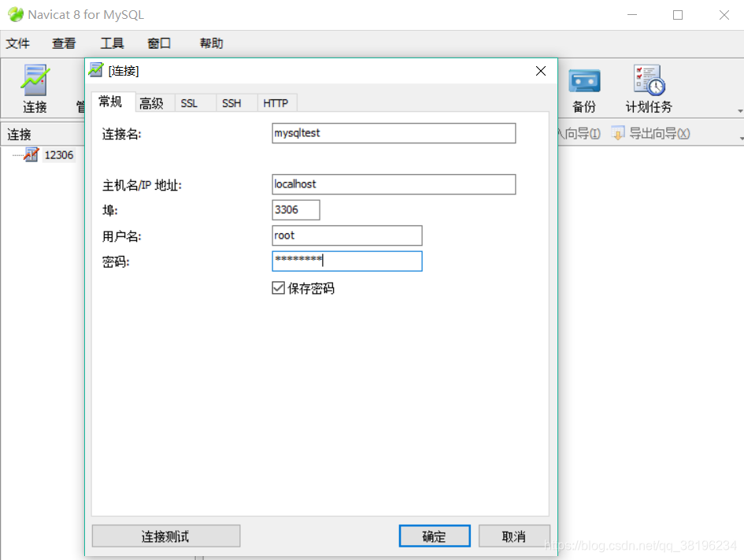Switch to the HTTP tab
Screen dimensions: 744x560
coord(276,103)
